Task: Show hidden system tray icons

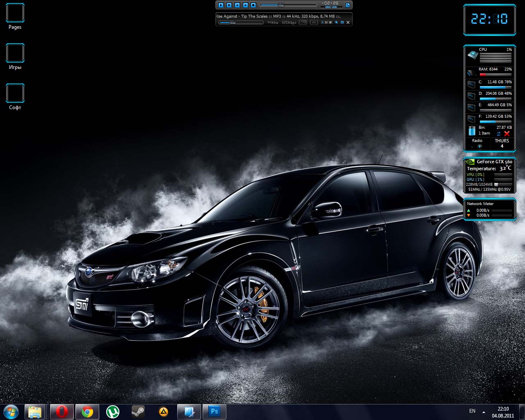Action: tap(484, 412)
